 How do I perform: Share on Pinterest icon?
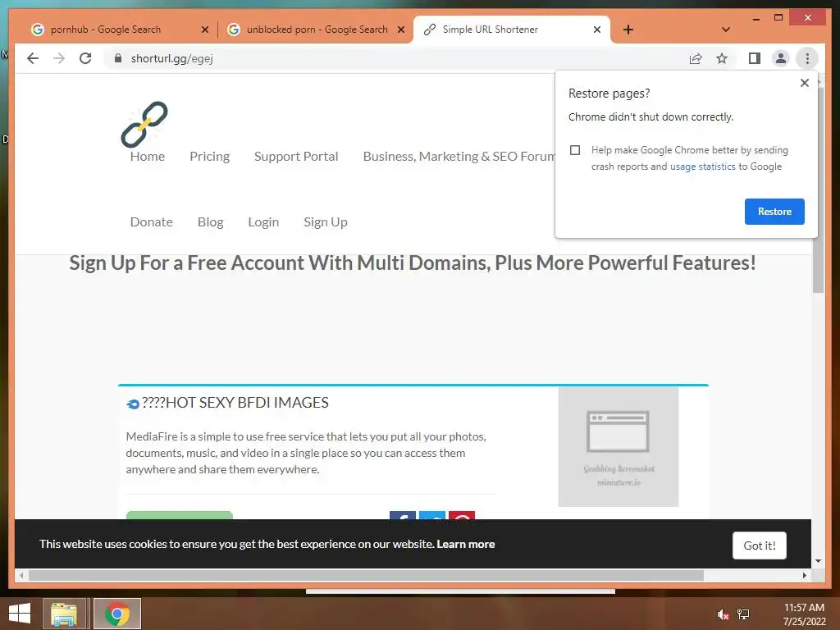[x=462, y=515]
